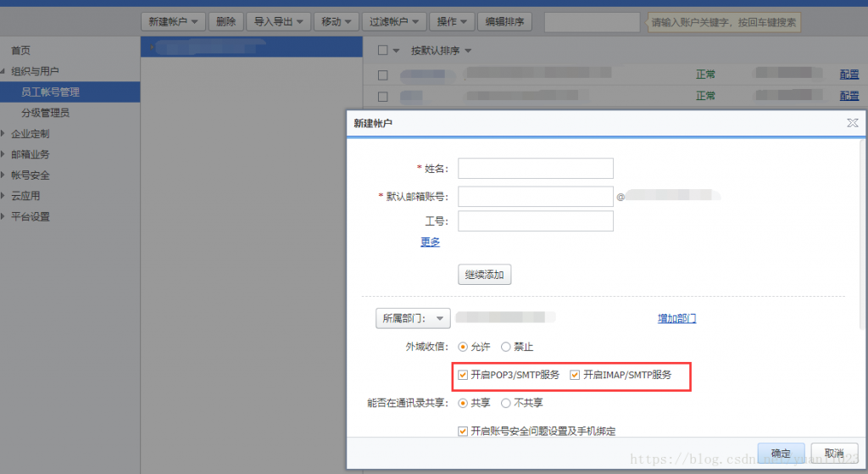Click the 姓名 input field
This screenshot has width=868, height=474.
pyautogui.click(x=535, y=168)
